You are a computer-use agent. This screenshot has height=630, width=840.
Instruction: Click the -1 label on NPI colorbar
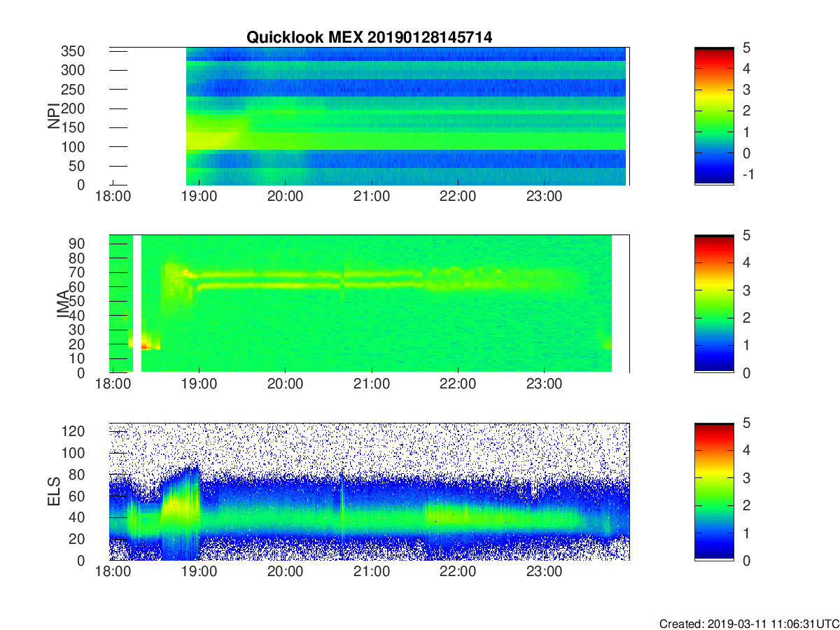tap(748, 174)
